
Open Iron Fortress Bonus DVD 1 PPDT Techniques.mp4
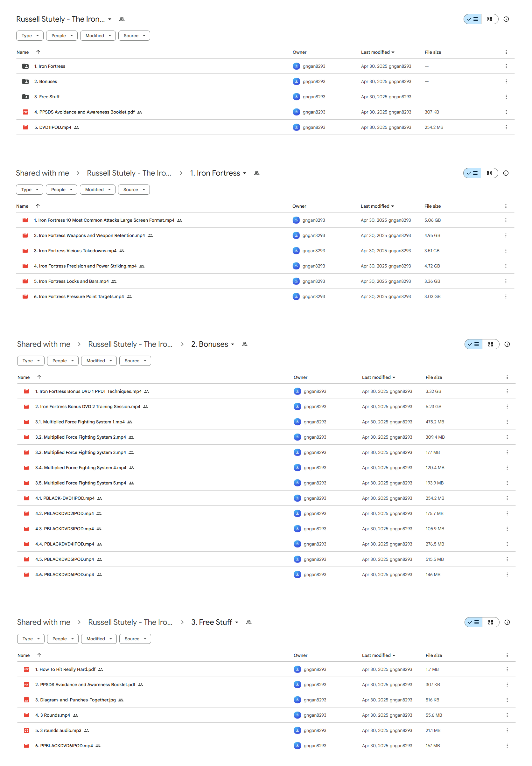pos(88,392)
